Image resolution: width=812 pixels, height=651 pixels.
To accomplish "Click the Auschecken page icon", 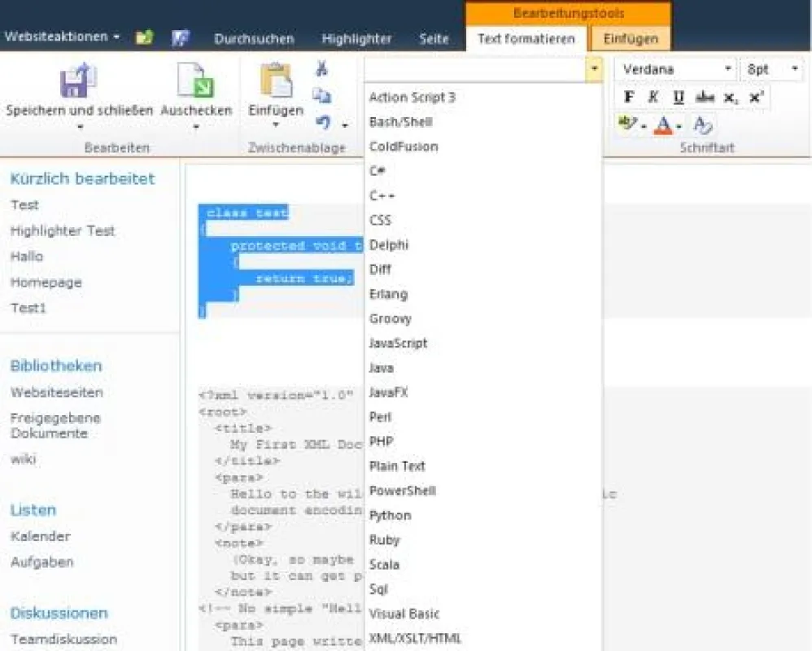I will click(x=195, y=81).
